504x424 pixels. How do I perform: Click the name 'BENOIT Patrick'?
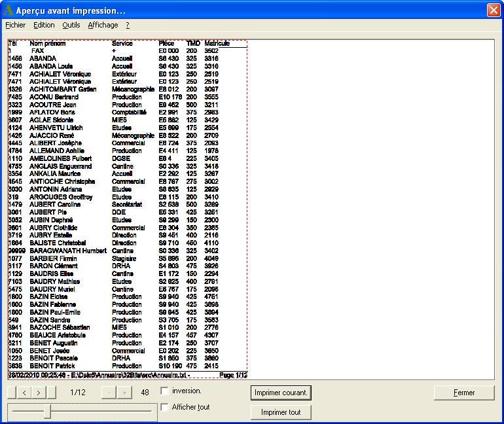tap(52, 366)
